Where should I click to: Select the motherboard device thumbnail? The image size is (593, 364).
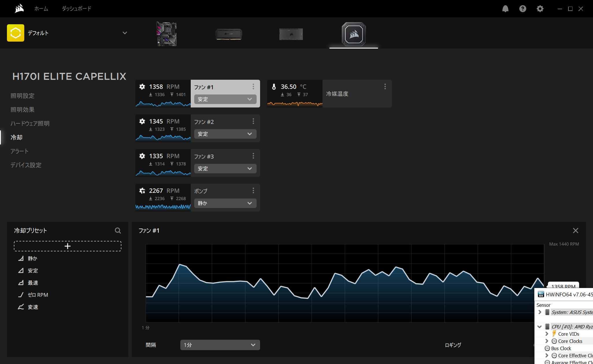(x=166, y=34)
